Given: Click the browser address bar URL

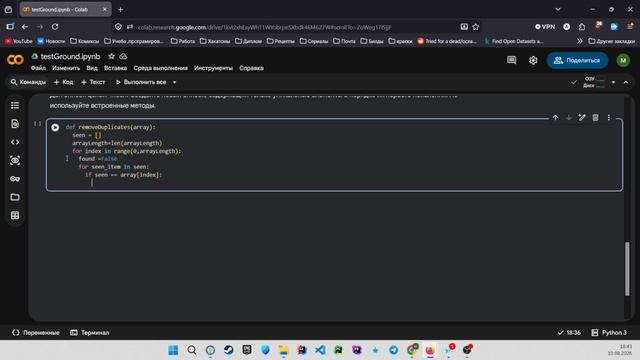Looking at the screenshot, I should click(264, 27).
